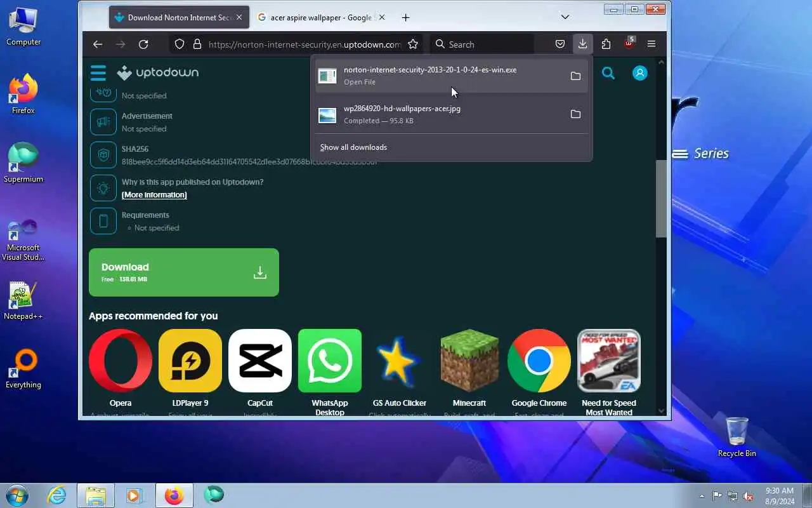
Task: Click the browser Back arrow
Action: pyautogui.click(x=97, y=44)
